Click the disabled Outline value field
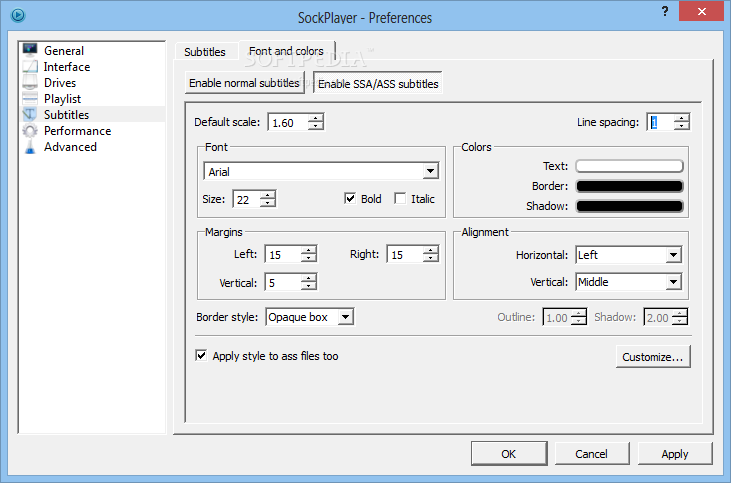731x483 pixels. tap(557, 317)
